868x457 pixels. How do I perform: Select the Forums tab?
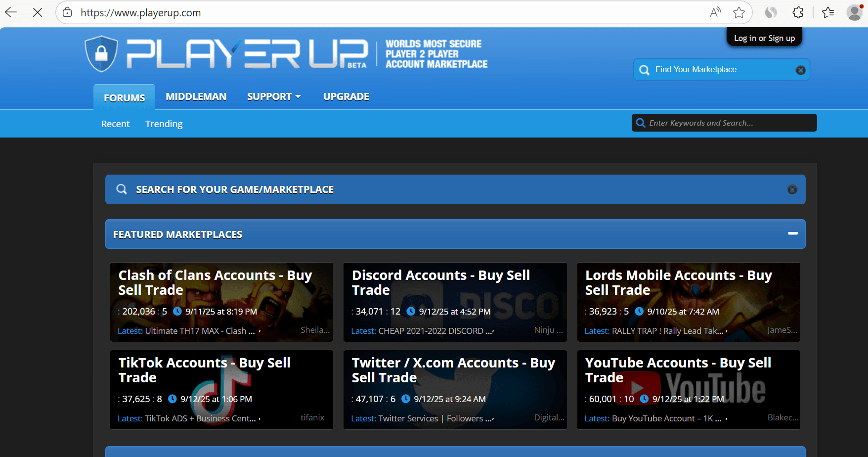[124, 97]
